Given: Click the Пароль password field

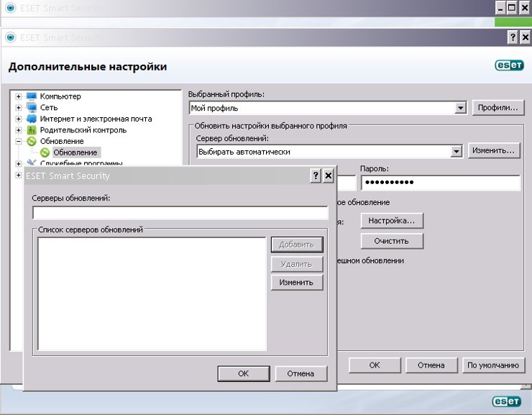Looking at the screenshot, I should coord(441,183).
